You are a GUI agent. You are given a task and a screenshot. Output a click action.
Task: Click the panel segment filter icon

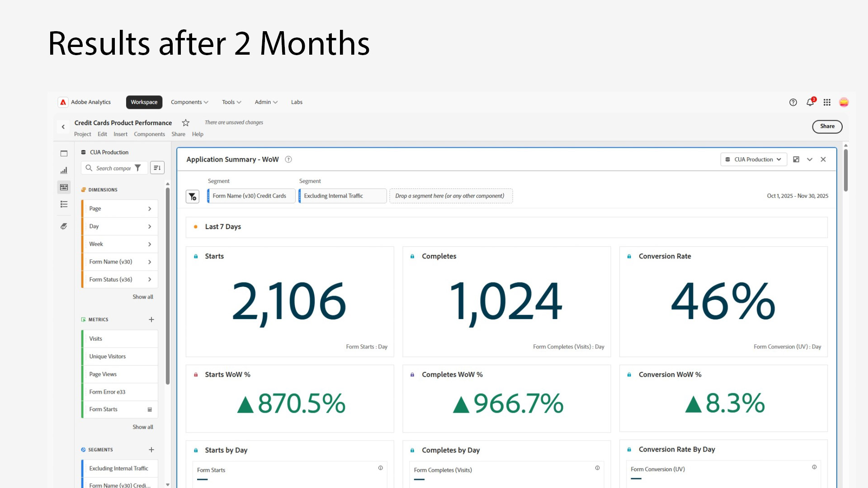(x=193, y=196)
